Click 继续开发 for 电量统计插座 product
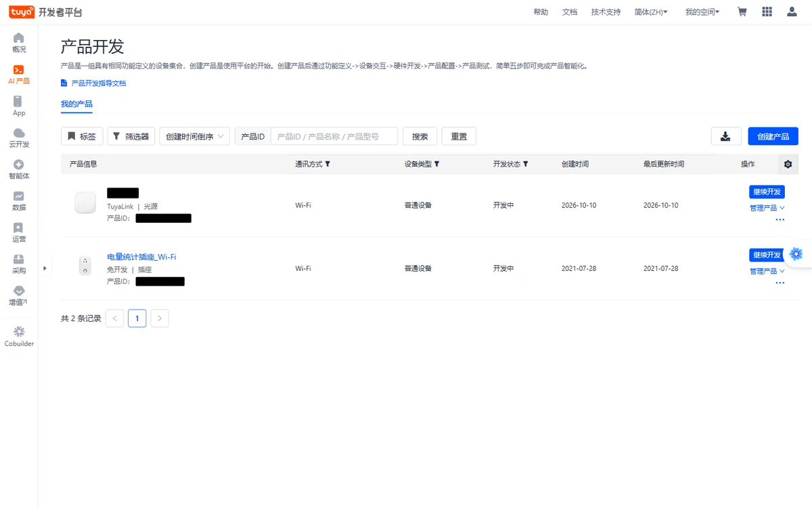The image size is (812, 508). point(767,255)
